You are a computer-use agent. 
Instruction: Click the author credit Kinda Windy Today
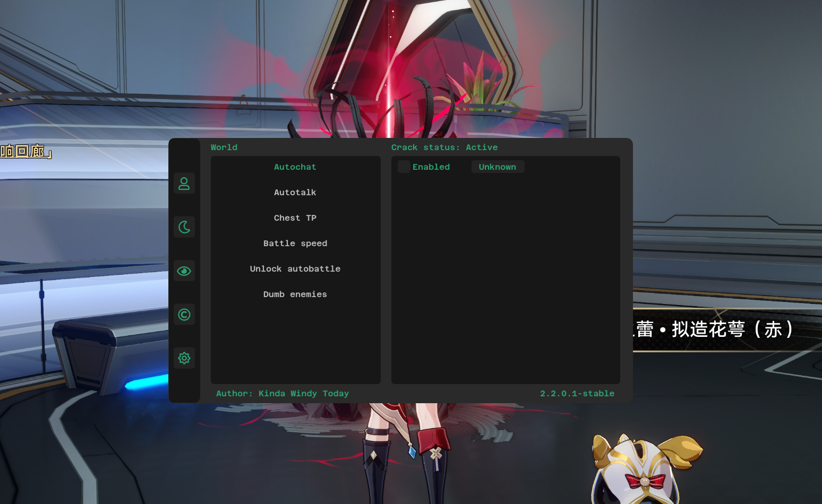(x=282, y=393)
